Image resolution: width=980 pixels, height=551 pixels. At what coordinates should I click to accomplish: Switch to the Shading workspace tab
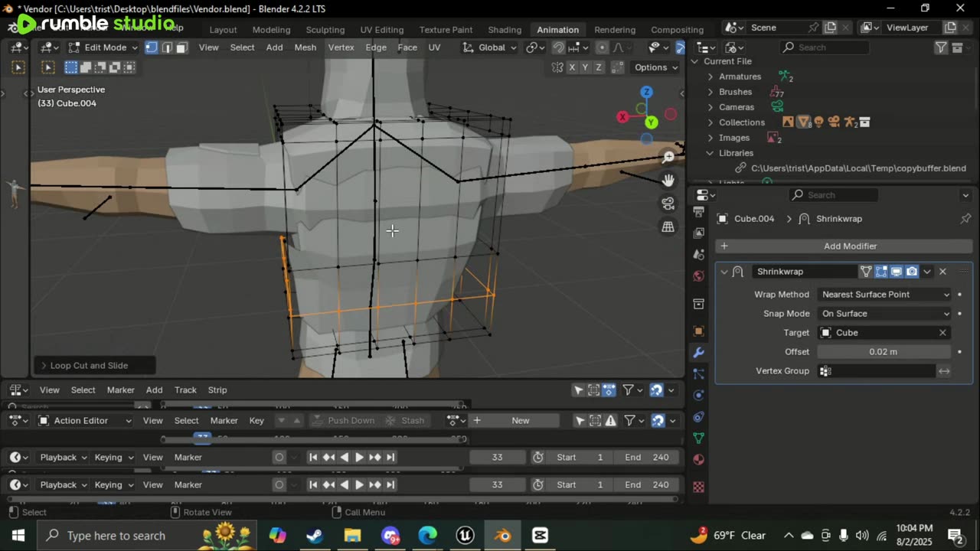click(505, 30)
